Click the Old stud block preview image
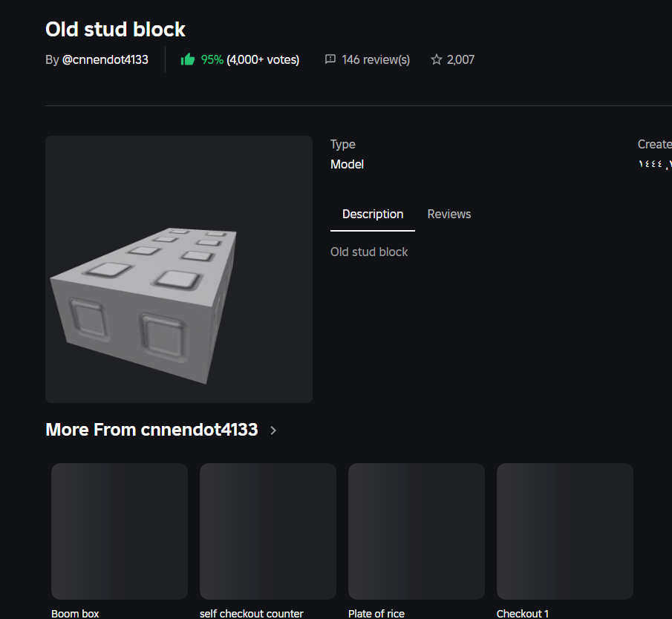Image resolution: width=672 pixels, height=619 pixels. tap(179, 269)
